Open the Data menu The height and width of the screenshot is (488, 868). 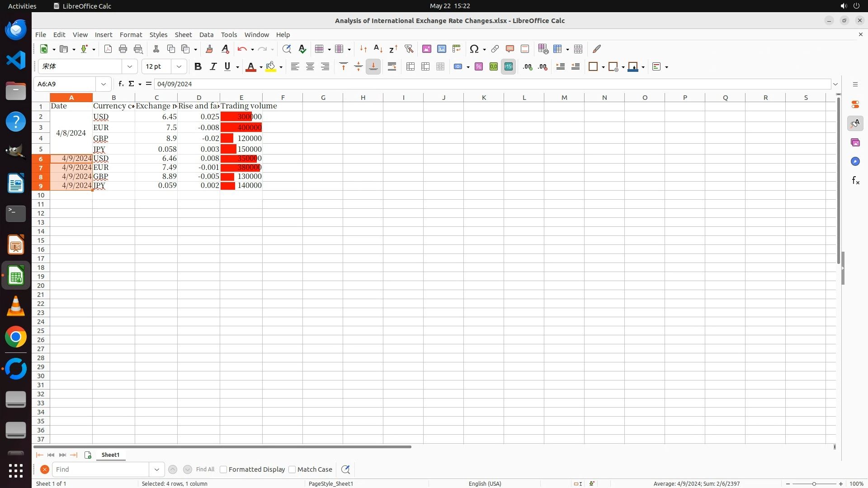206,35
